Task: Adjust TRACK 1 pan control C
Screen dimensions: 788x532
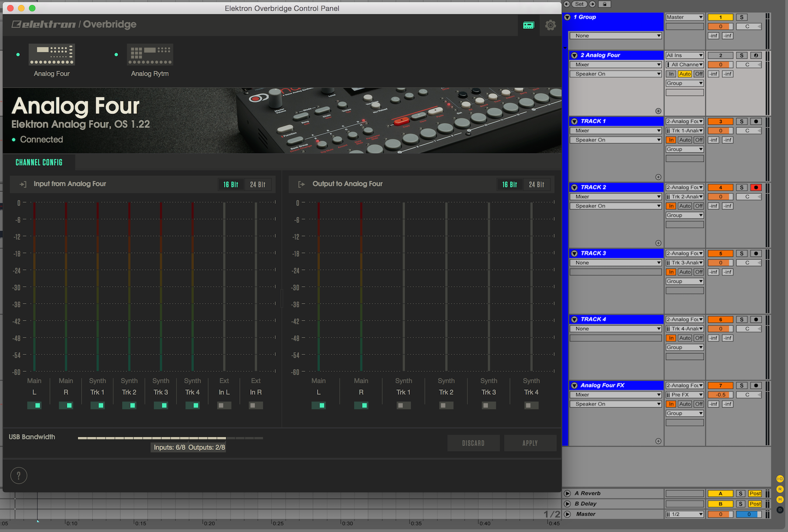Action: click(749, 131)
